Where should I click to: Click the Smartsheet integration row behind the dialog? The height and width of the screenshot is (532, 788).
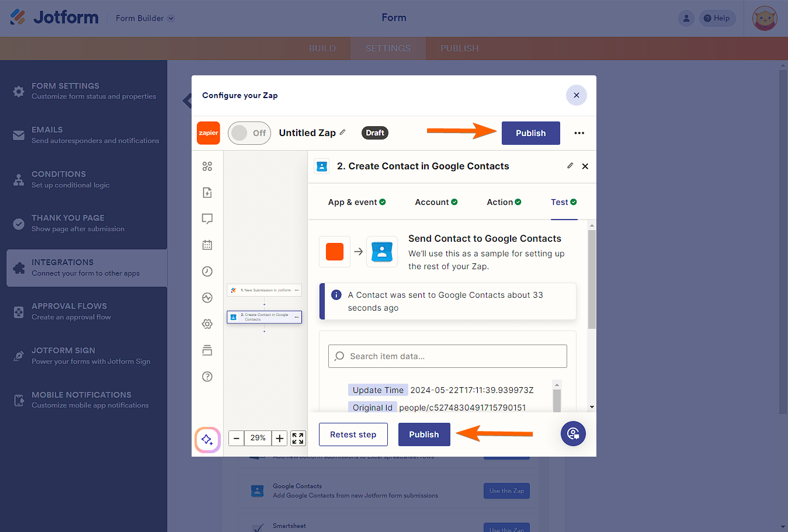coord(389,526)
